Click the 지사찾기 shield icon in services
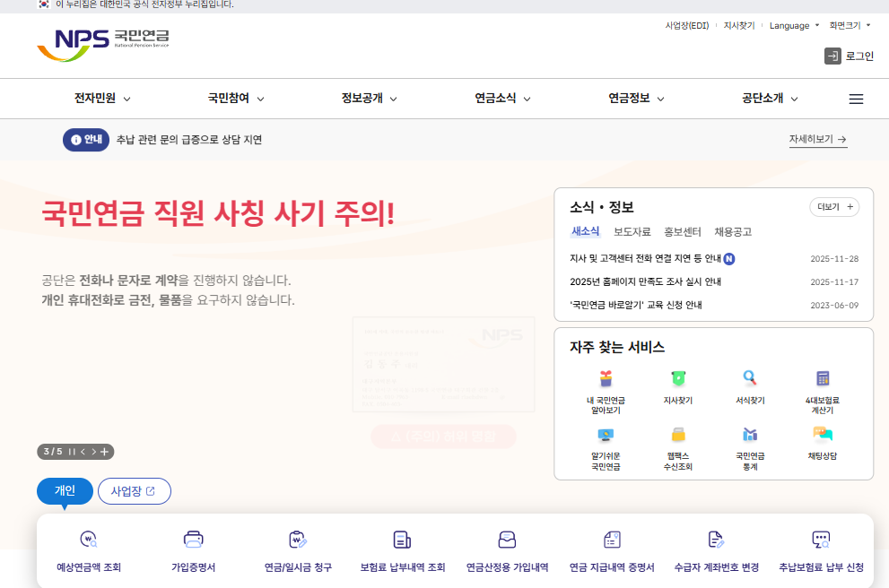The width and height of the screenshot is (889, 588). click(678, 378)
